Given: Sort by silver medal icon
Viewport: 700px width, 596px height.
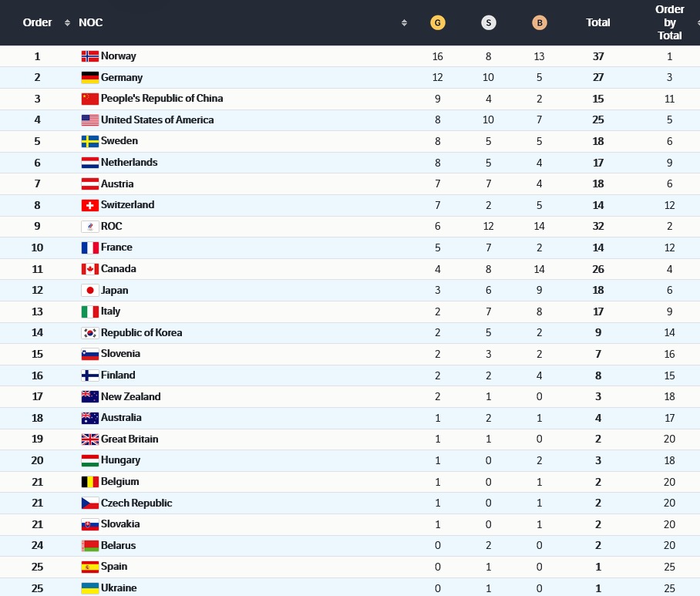Looking at the screenshot, I should pos(489,23).
